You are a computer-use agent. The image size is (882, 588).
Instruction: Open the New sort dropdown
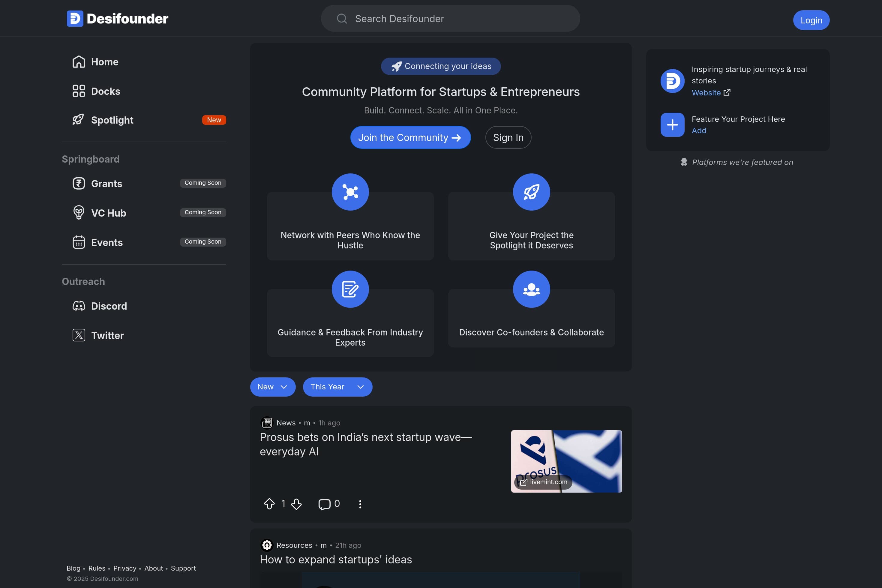point(273,387)
